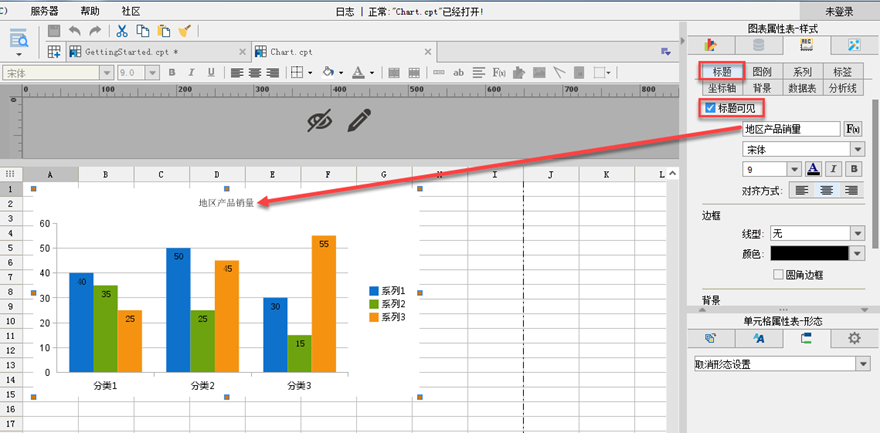Center align the chart title
This screenshot has height=433, width=880.
coord(827,190)
